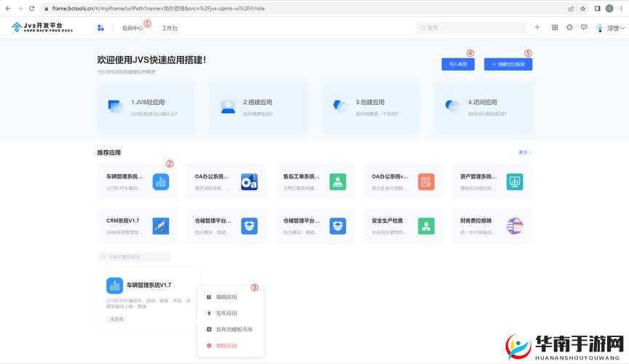Choose 编辑应用 from context menu
The width and height of the screenshot is (629, 364).
pyautogui.click(x=226, y=297)
